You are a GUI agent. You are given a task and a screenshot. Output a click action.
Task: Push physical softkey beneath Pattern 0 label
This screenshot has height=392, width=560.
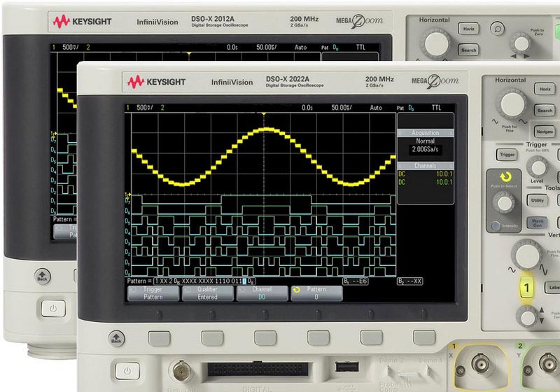click(x=318, y=338)
